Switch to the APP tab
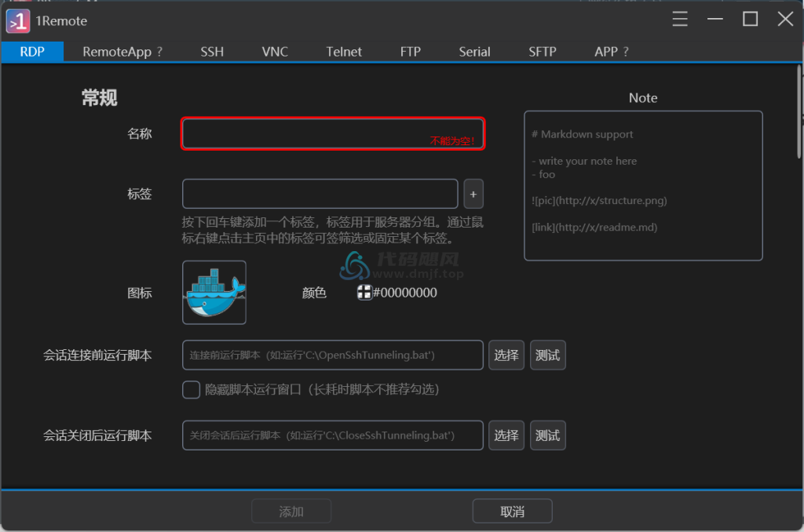Image resolution: width=804 pixels, height=532 pixels. [606, 52]
